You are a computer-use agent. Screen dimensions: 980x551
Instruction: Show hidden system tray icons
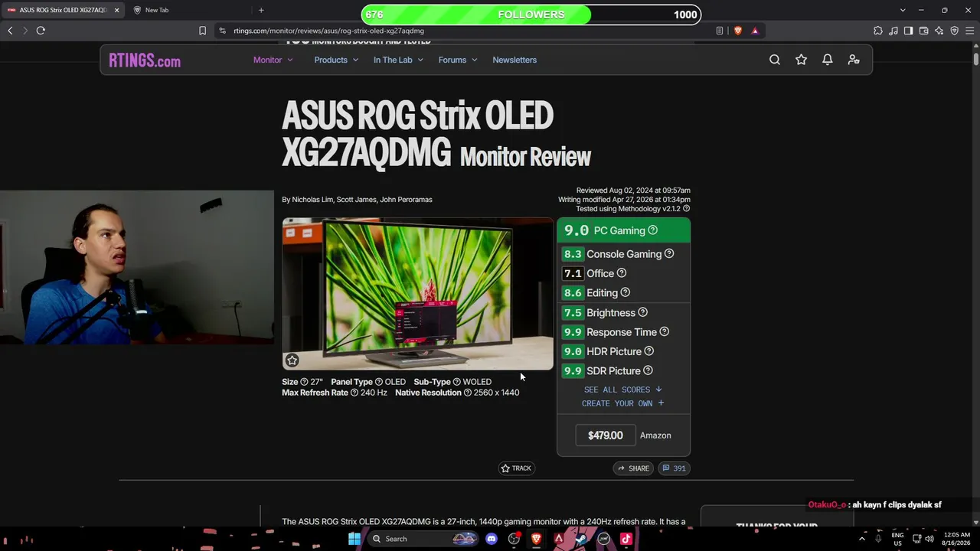point(862,539)
